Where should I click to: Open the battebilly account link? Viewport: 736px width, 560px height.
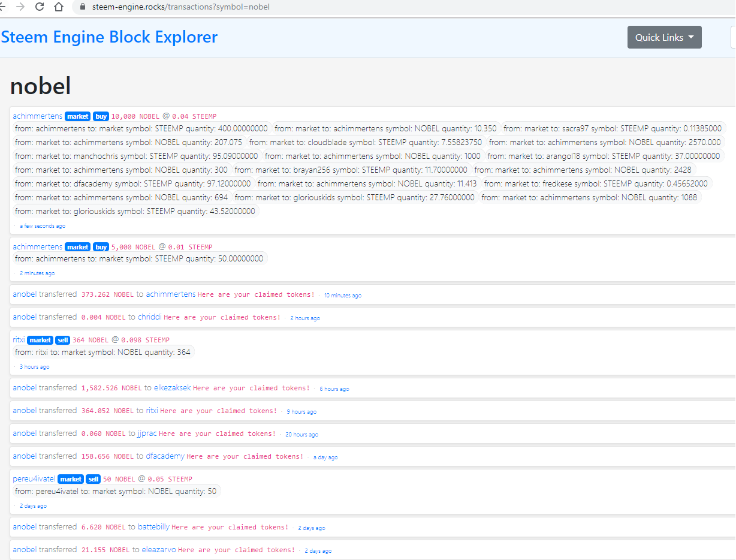point(153,527)
